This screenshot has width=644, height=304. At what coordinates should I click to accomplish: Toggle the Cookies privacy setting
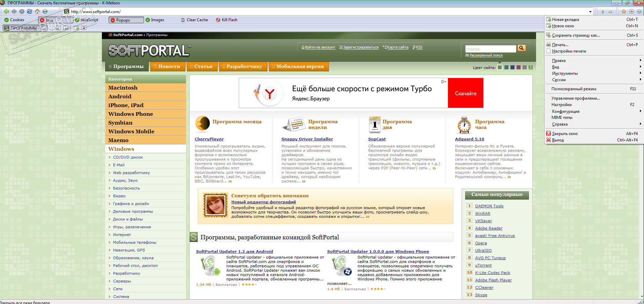point(14,20)
